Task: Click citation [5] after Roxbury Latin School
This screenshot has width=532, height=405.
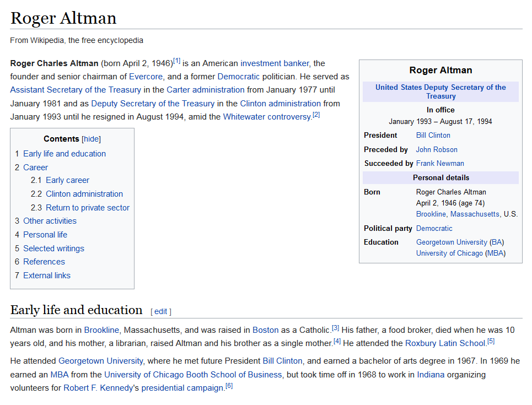Action: pos(491,341)
